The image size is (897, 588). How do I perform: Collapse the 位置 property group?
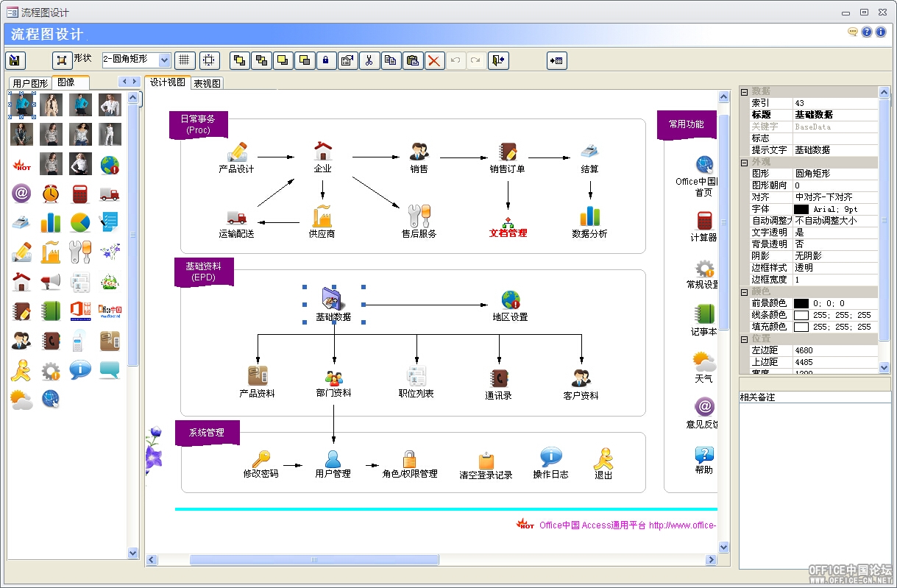pos(744,339)
